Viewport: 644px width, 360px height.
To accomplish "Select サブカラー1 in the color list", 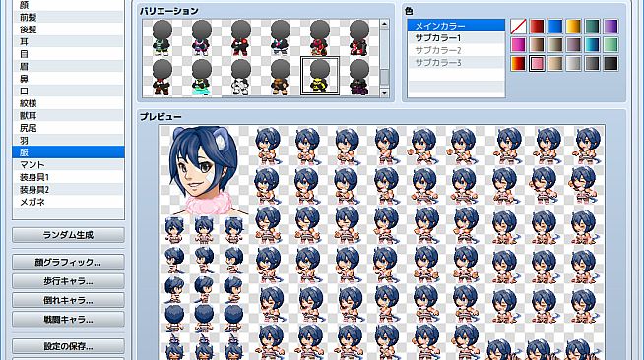I will coord(456,37).
